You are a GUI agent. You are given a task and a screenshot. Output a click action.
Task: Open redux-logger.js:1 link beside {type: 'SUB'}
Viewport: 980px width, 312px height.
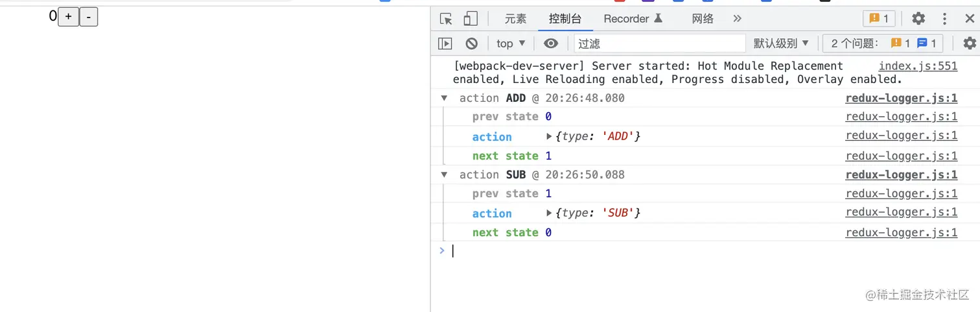coord(902,212)
